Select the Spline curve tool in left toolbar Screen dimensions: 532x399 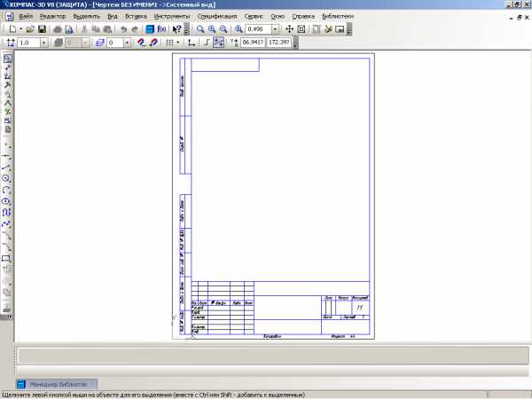point(7,224)
